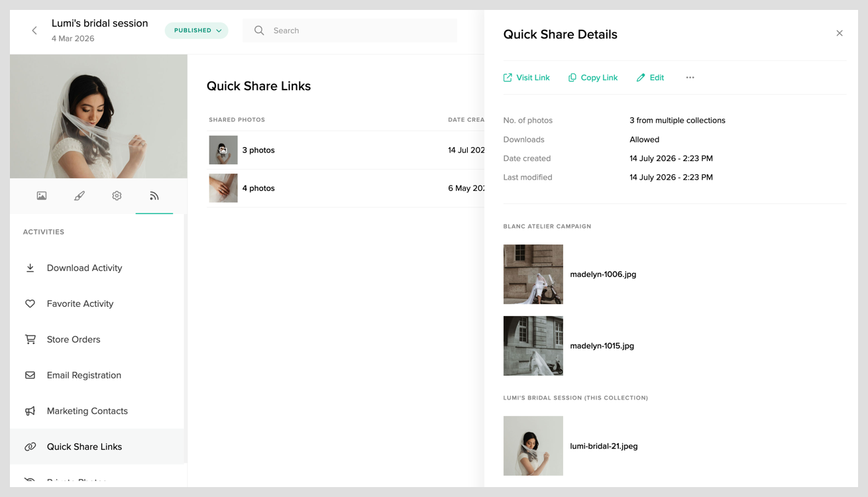Click the '3 from multiple collections' value

click(677, 121)
